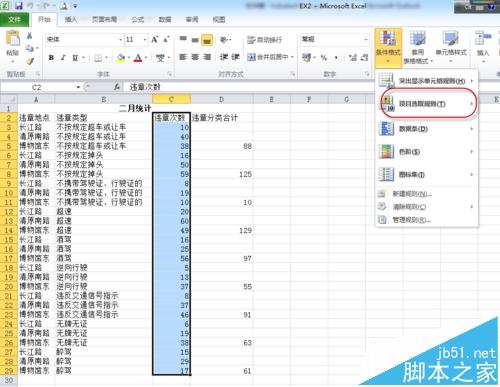The image size is (500, 387).
Task: Click the Insert Function fx icon
Action: pos(117,87)
